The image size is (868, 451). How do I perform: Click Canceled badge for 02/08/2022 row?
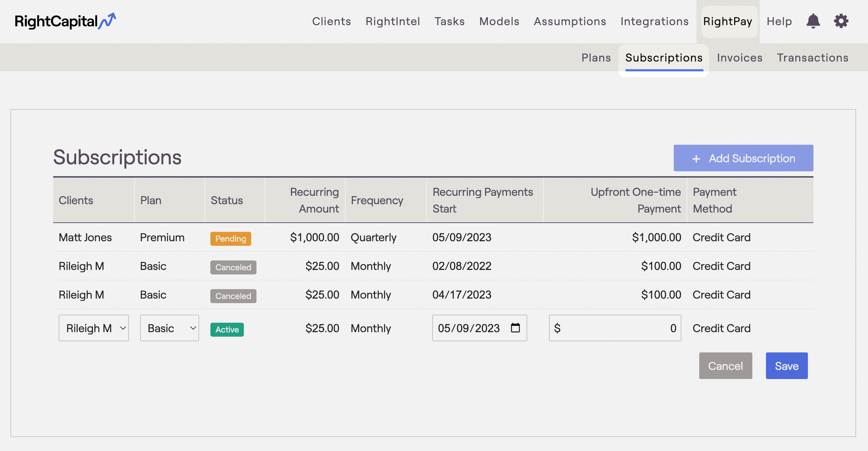coord(233,267)
